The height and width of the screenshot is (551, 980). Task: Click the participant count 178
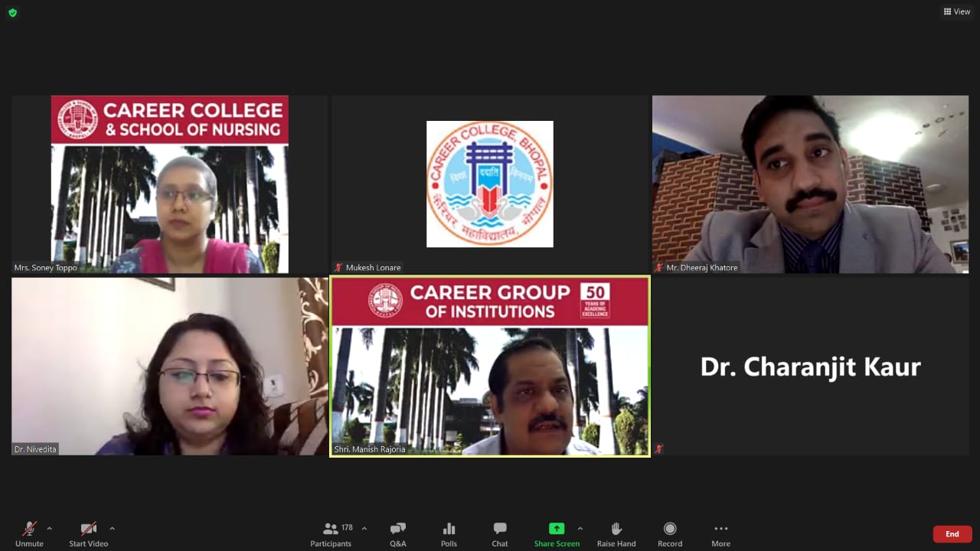click(347, 527)
